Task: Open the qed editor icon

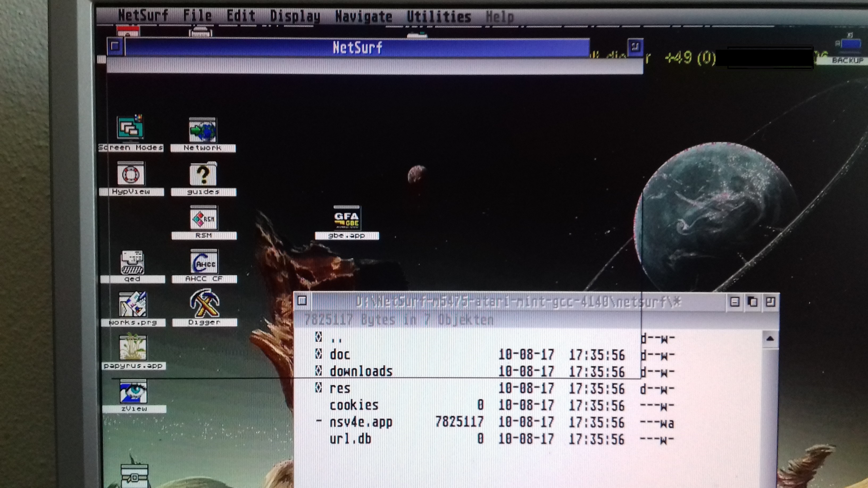Action: (132, 263)
